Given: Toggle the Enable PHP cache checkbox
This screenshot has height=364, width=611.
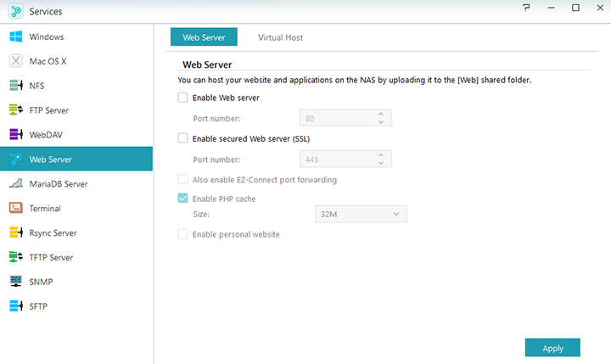Looking at the screenshot, I should (x=182, y=199).
